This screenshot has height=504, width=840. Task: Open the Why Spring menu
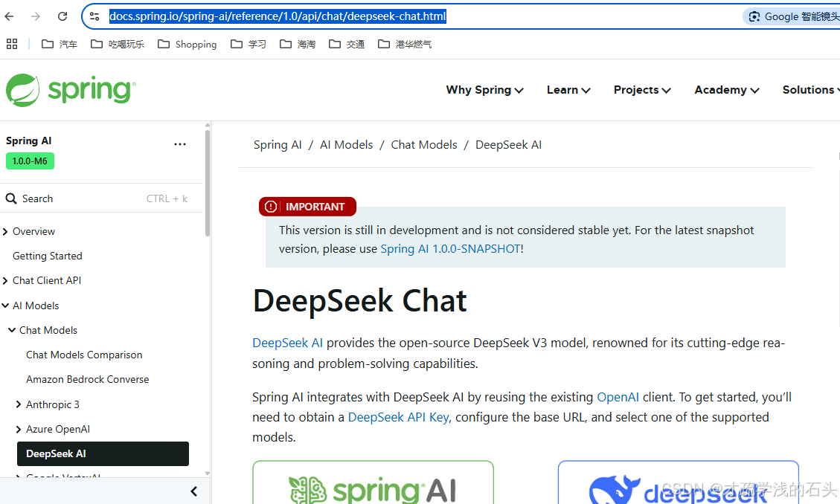pyautogui.click(x=484, y=90)
